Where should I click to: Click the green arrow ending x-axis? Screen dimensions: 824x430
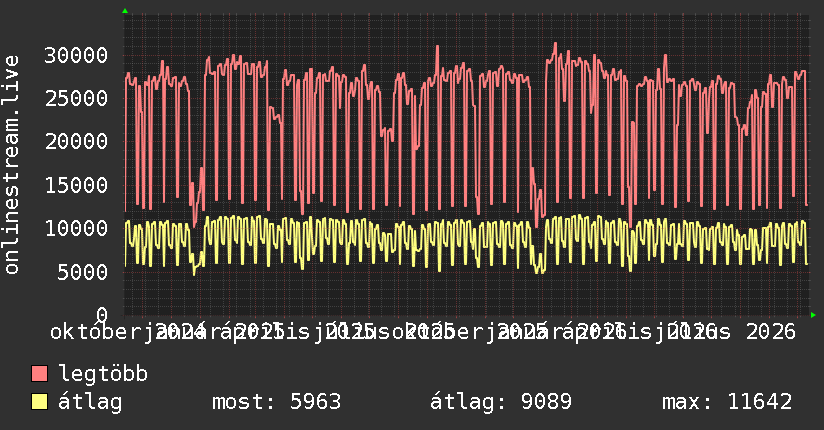pos(813,315)
